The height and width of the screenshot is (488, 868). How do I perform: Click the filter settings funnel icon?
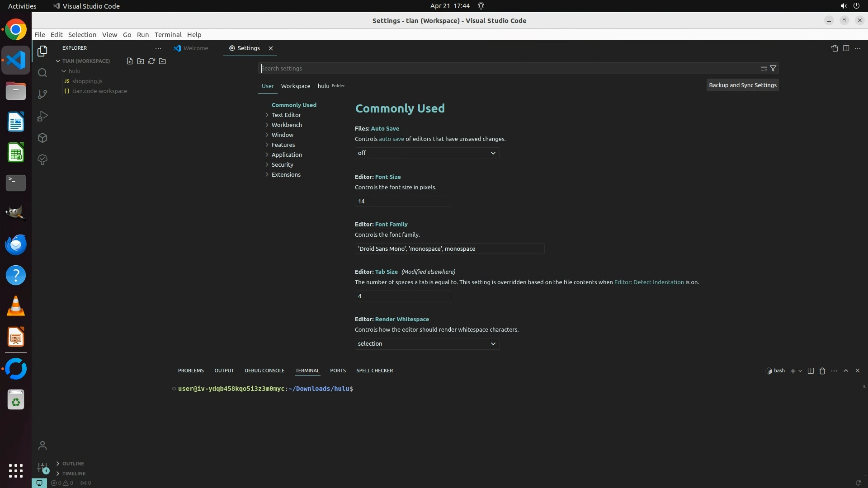click(773, 68)
